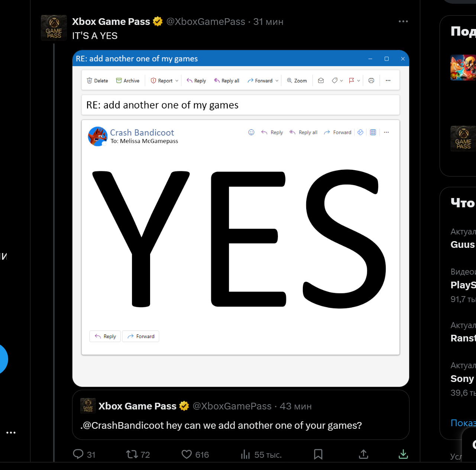Click the Xbox Game Pass display name

pyautogui.click(x=111, y=22)
